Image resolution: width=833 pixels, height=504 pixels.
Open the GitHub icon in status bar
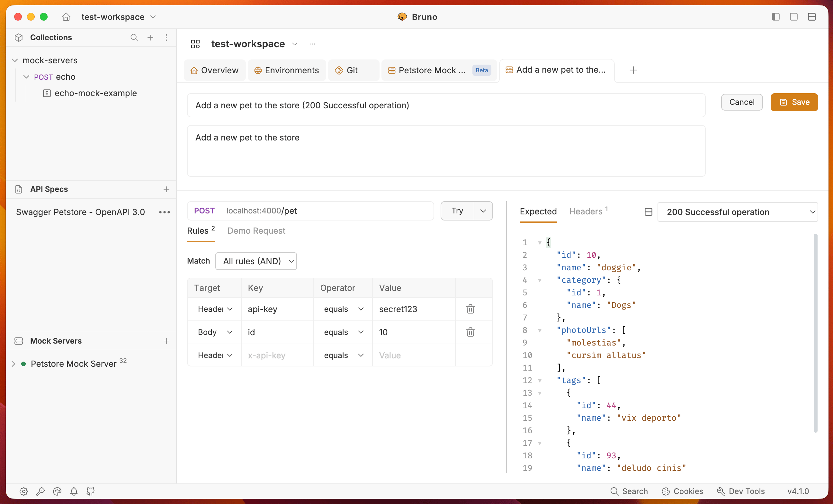[90, 491]
